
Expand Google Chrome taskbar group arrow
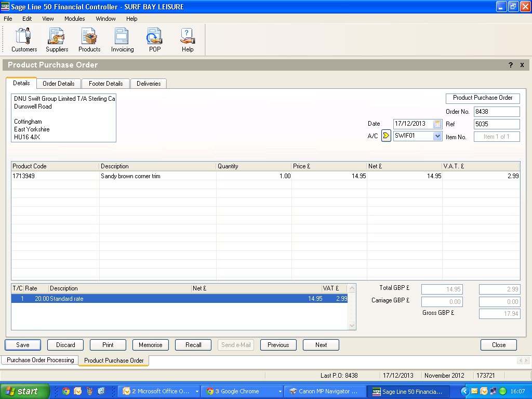280,392
